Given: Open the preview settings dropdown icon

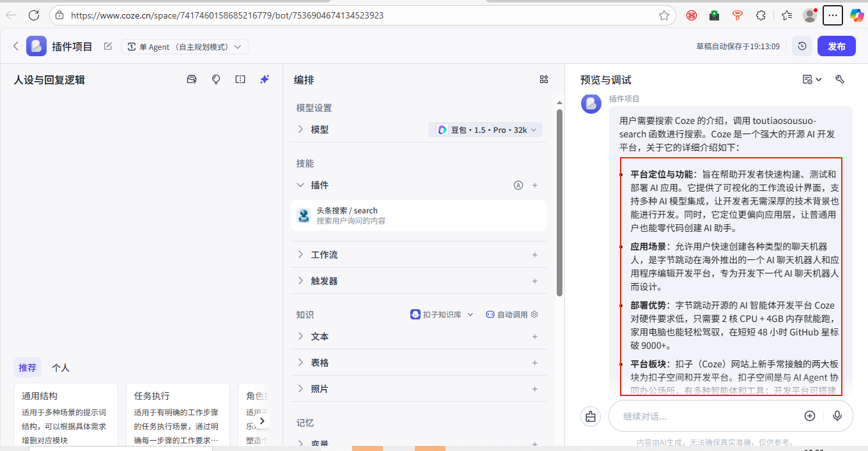Looking at the screenshot, I should click(812, 79).
